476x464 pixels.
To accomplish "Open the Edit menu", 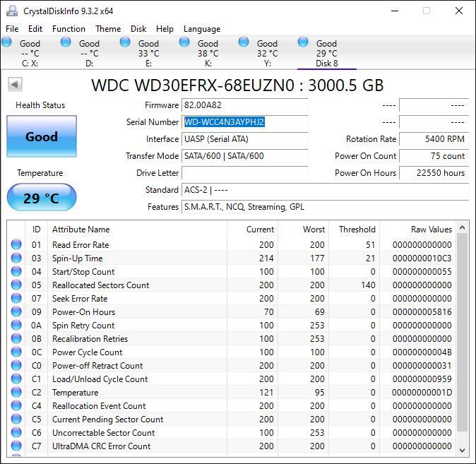I will click(x=35, y=29).
